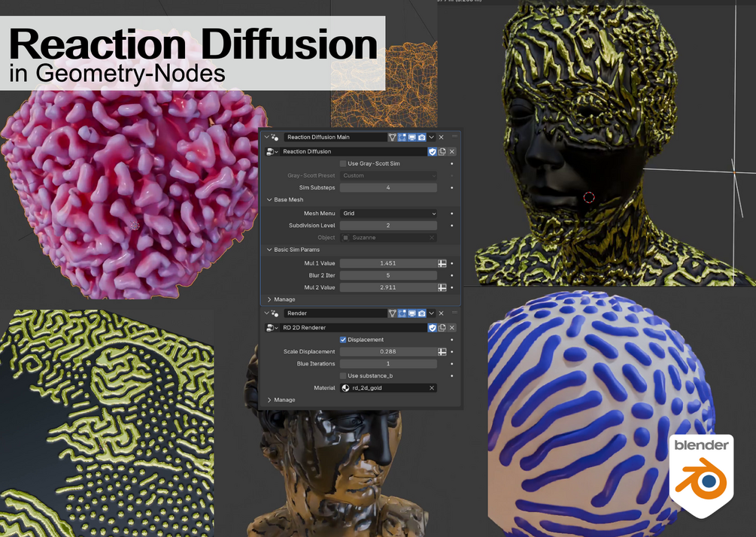The image size is (756, 537).
Task: Toggle viewport display for Render modifier
Action: click(x=412, y=314)
